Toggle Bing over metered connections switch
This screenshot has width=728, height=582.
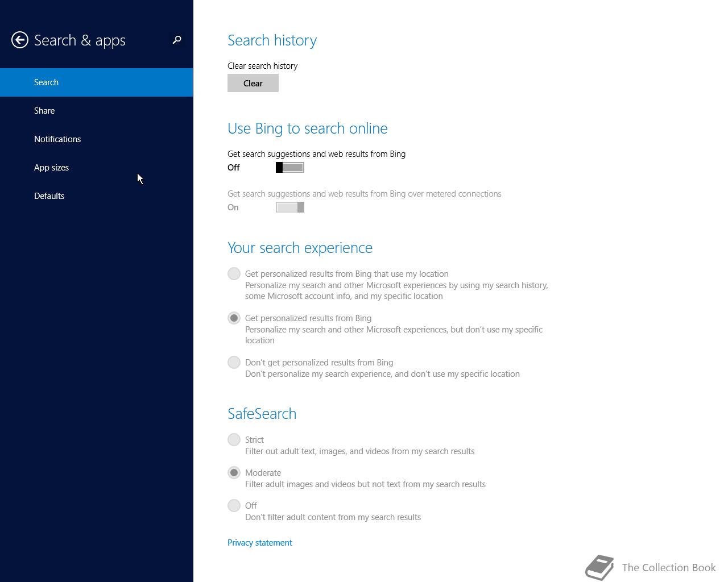click(290, 207)
